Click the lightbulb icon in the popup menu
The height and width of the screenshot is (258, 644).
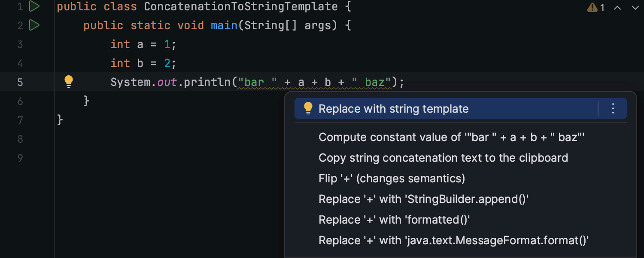tap(308, 109)
